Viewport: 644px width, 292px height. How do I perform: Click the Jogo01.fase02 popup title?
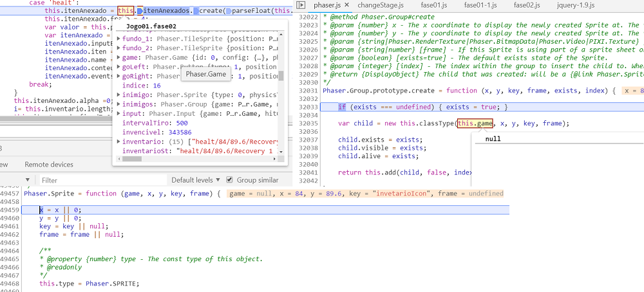click(x=151, y=26)
